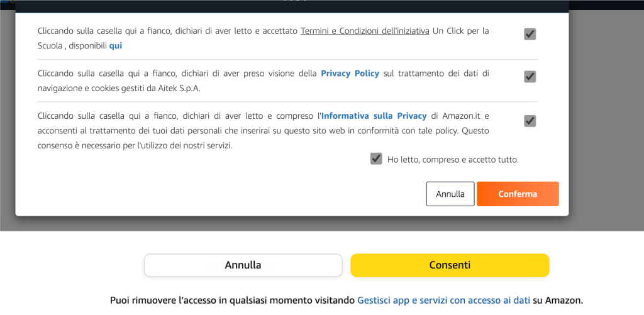Click the dimmed backdrop left of the dialog
Image resolution: width=644 pixels, height=315 pixels.
pyautogui.click(x=7, y=126)
